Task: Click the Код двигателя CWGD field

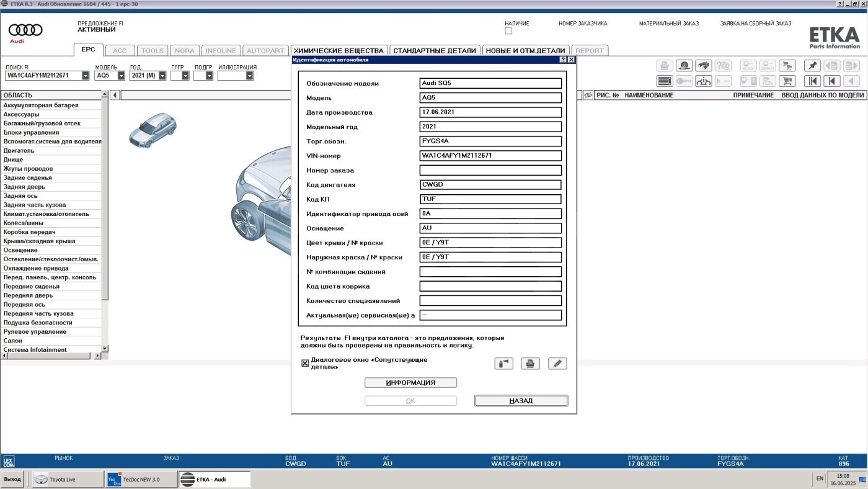Action: tap(490, 185)
